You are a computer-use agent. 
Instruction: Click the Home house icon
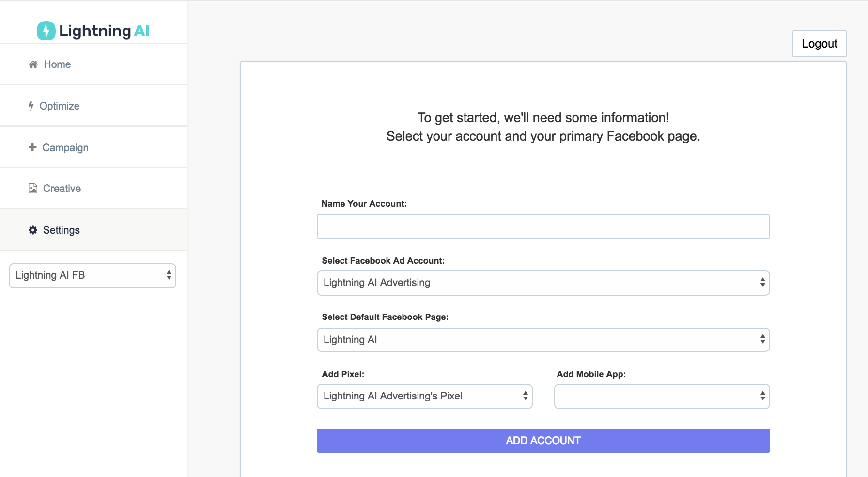coord(33,64)
